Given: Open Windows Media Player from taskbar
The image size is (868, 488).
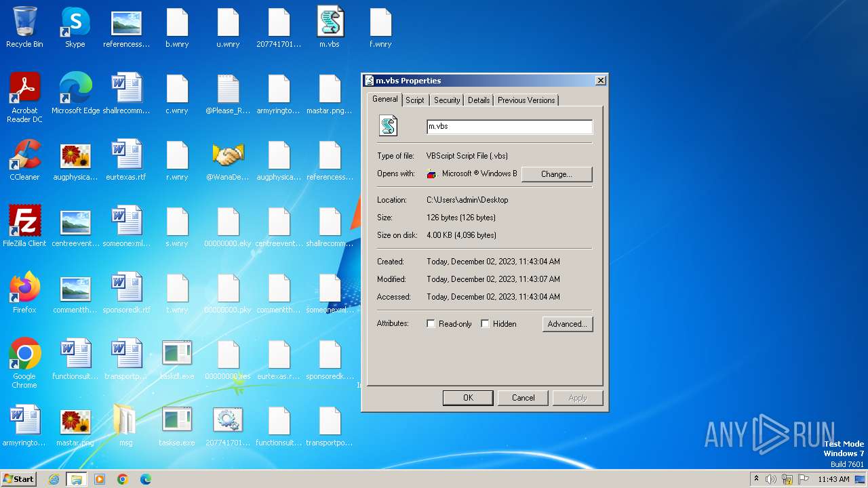Looking at the screenshot, I should coord(100,479).
